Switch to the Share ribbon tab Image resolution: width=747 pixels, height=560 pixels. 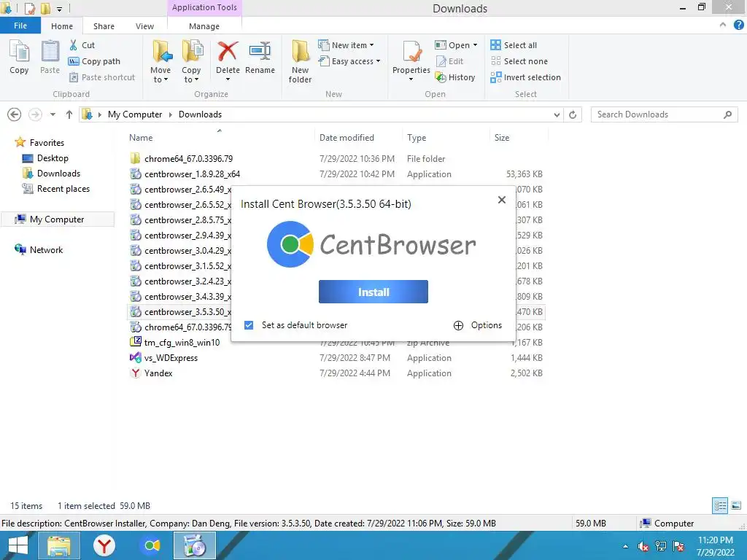click(104, 26)
